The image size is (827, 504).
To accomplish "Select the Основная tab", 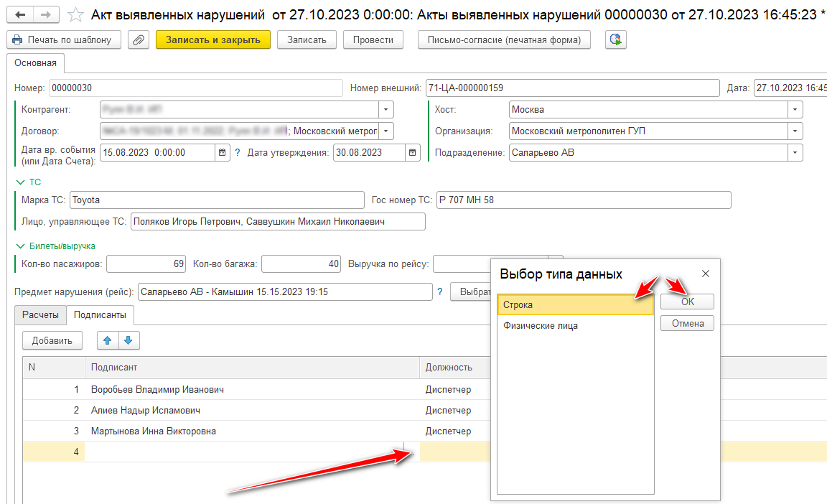I will 35,63.
